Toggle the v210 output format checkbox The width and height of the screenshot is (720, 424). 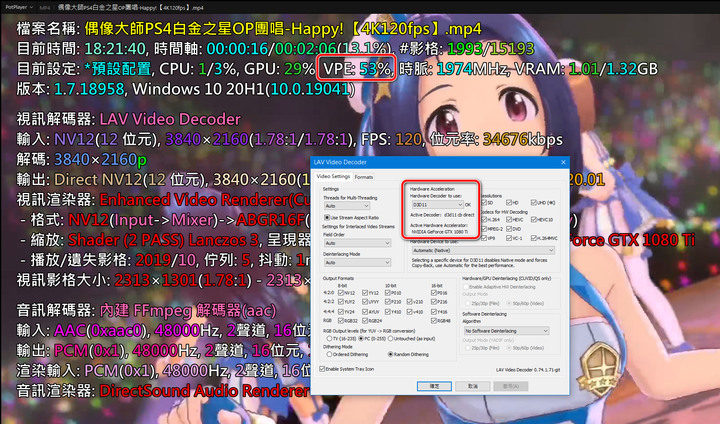coord(409,302)
